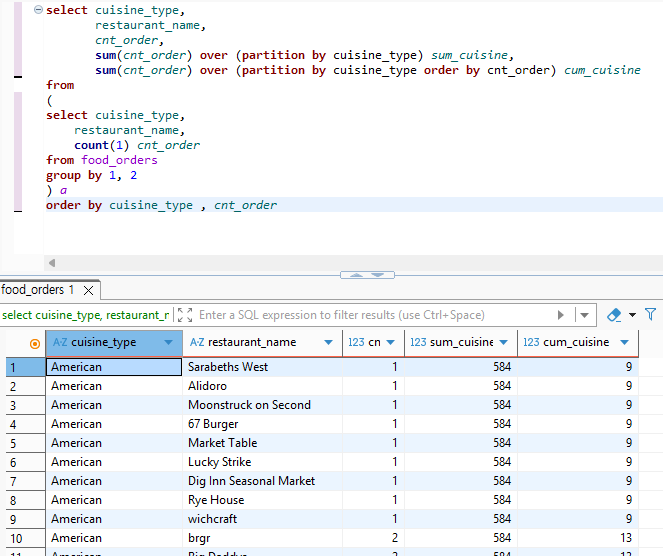This screenshot has width=663, height=556.
Task: Click the 'Rye House' cell
Action: (262, 500)
